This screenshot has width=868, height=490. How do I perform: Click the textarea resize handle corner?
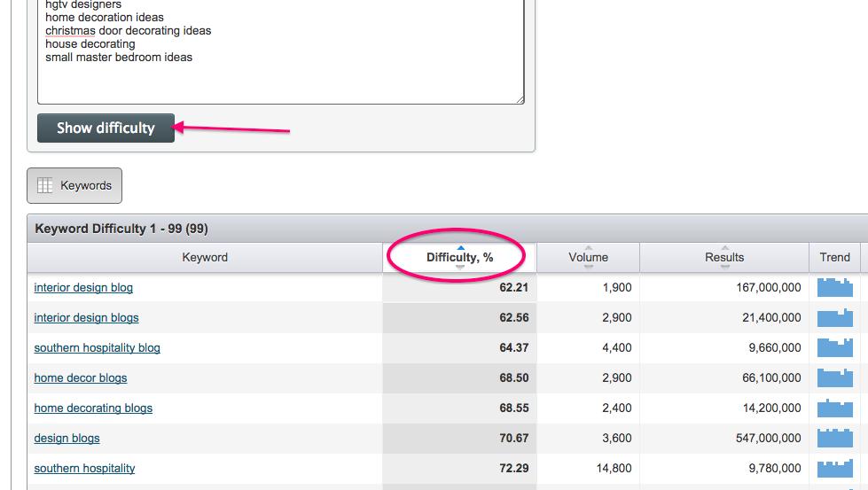(520, 99)
